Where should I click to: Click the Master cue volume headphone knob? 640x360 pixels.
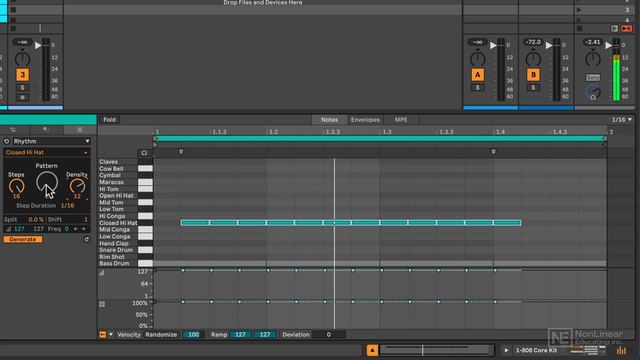(x=593, y=93)
